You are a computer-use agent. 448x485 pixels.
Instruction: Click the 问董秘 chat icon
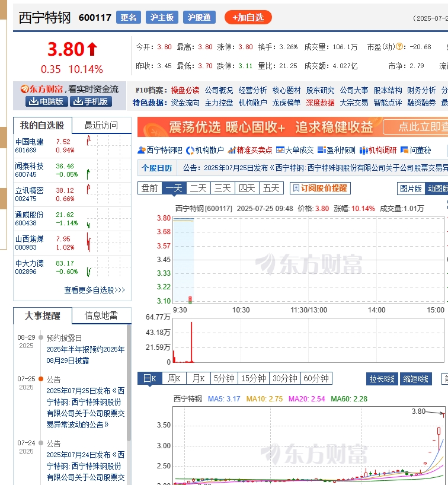(404, 151)
